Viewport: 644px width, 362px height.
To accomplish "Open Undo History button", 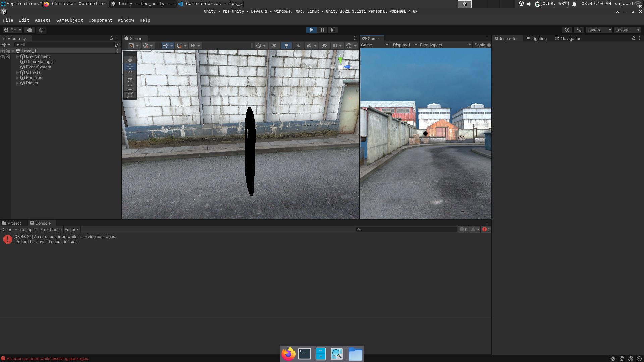I will point(567,30).
